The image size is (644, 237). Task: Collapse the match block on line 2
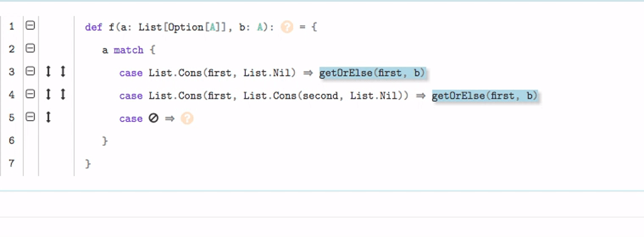click(x=30, y=48)
